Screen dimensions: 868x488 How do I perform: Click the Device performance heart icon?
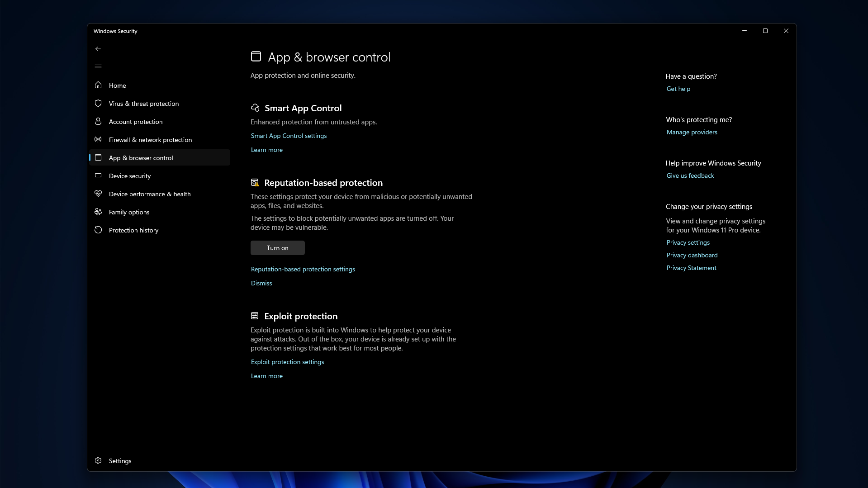(x=98, y=194)
